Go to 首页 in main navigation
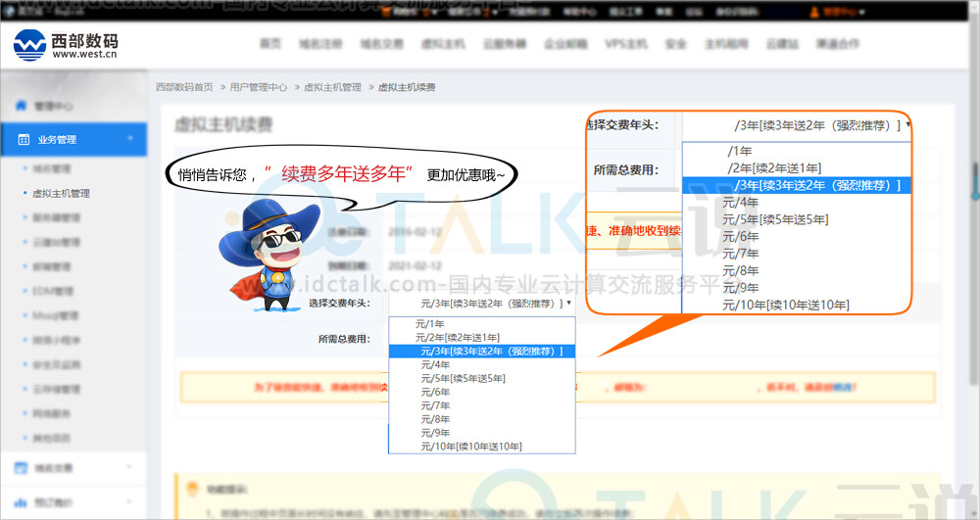 click(270, 44)
